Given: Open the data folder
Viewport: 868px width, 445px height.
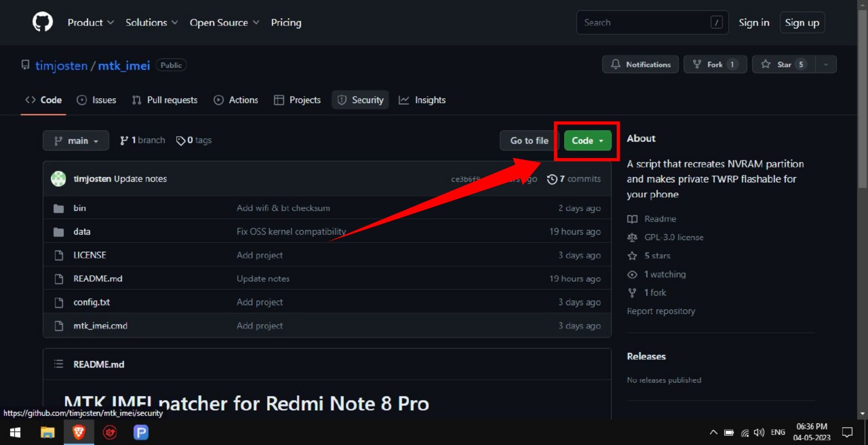Looking at the screenshot, I should click(x=82, y=232).
